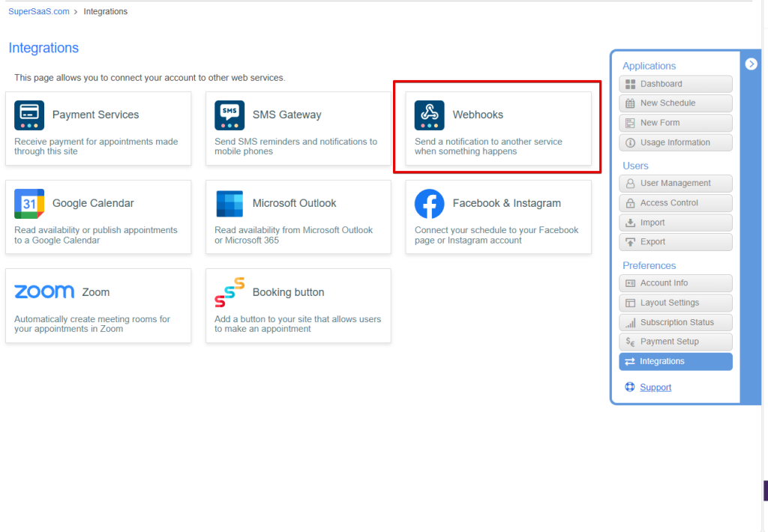Click the Payment Services card icon
This screenshot has height=532, width=768.
[x=29, y=115]
